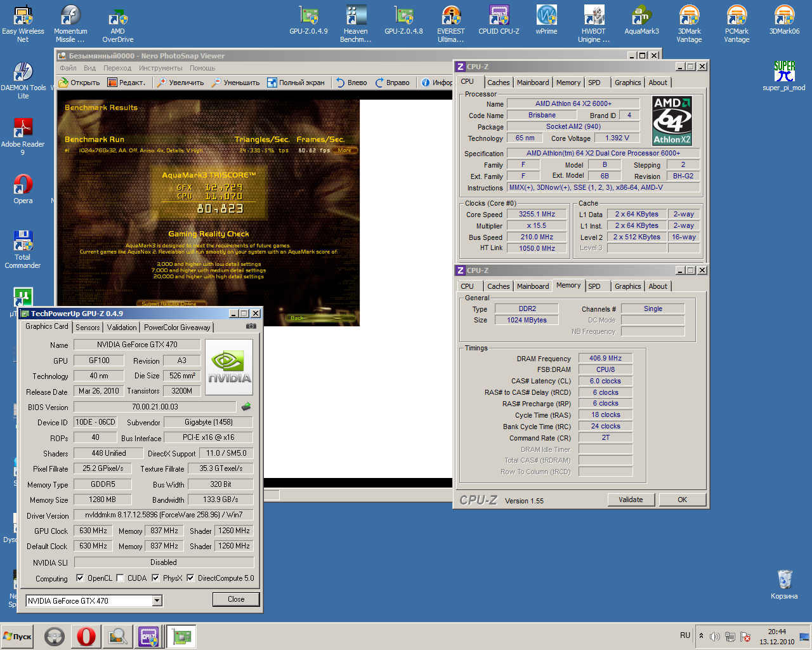
Task: Launch Adobe Reader 9 desktop icon
Action: tap(23, 136)
